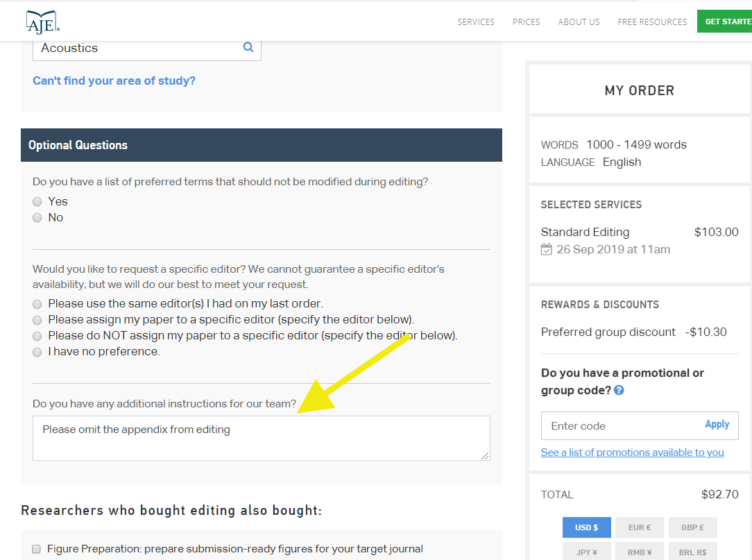Click the Figure Preparation description text

[235, 549]
